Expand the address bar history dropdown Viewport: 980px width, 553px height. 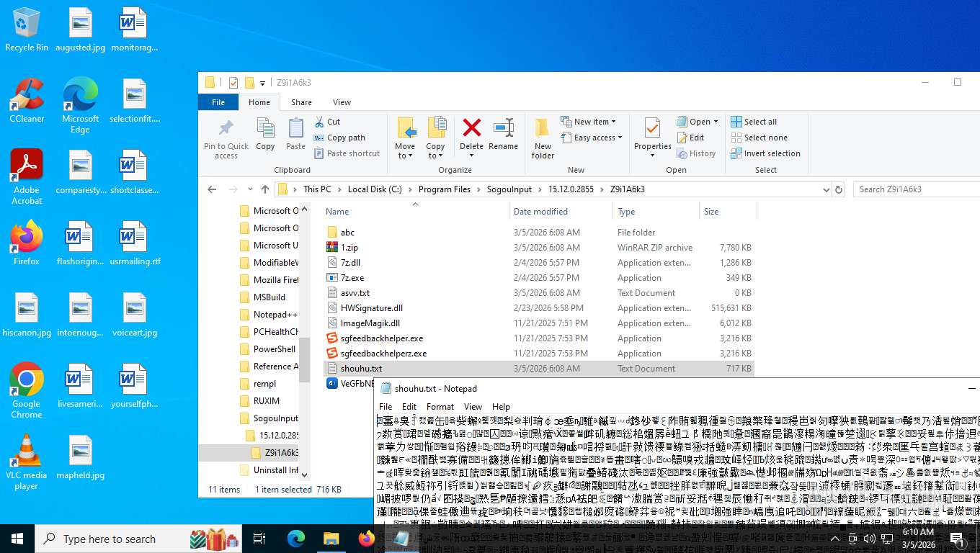tap(826, 189)
